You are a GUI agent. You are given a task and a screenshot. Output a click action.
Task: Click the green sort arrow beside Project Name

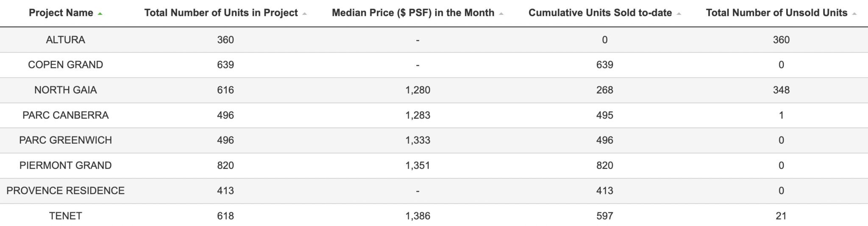[x=100, y=14]
